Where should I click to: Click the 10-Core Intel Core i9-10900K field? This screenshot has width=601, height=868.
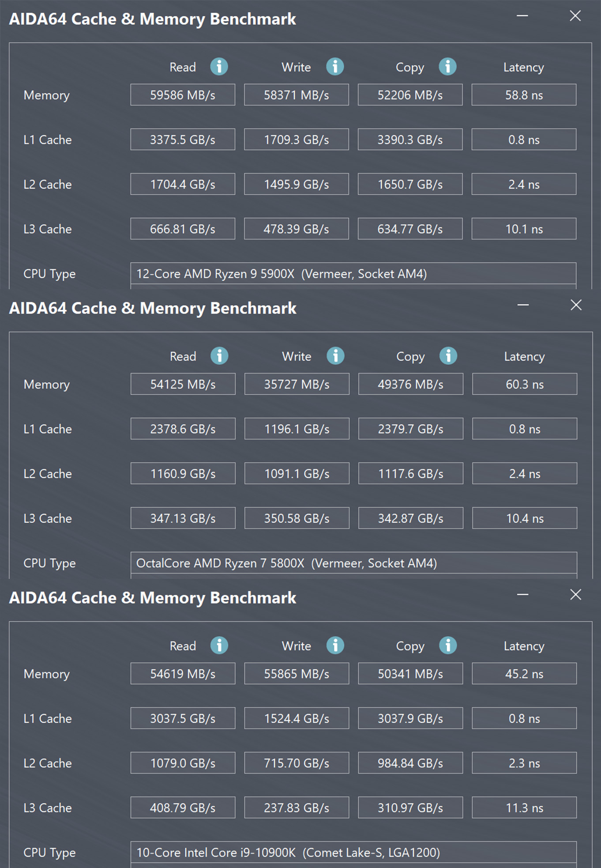pyautogui.click(x=353, y=852)
